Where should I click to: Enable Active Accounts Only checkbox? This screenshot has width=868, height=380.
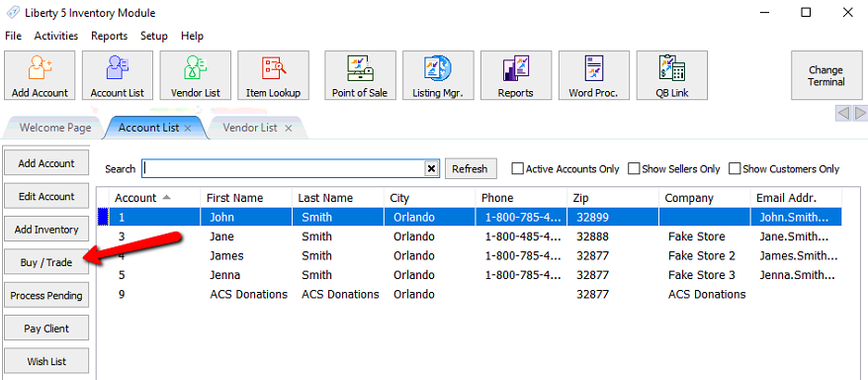[517, 168]
